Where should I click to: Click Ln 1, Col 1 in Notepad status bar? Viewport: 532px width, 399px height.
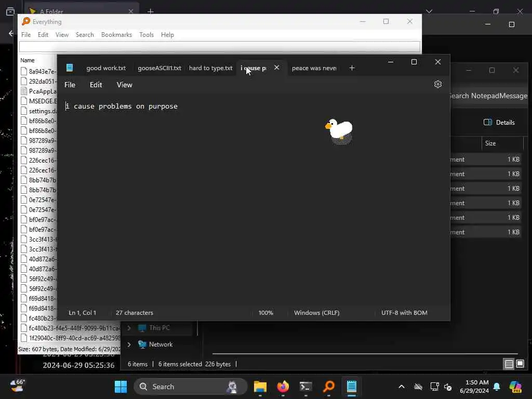pos(83,313)
